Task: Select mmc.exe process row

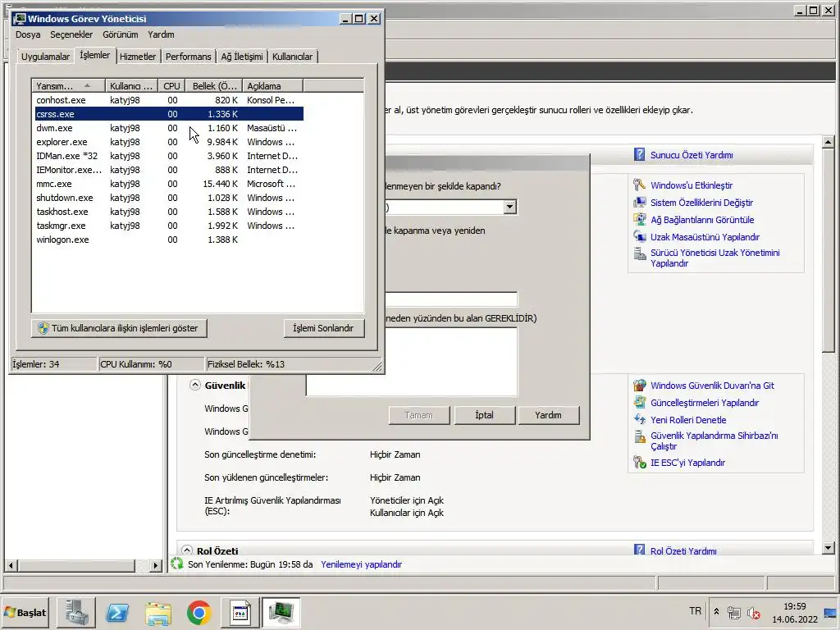Action: click(169, 184)
